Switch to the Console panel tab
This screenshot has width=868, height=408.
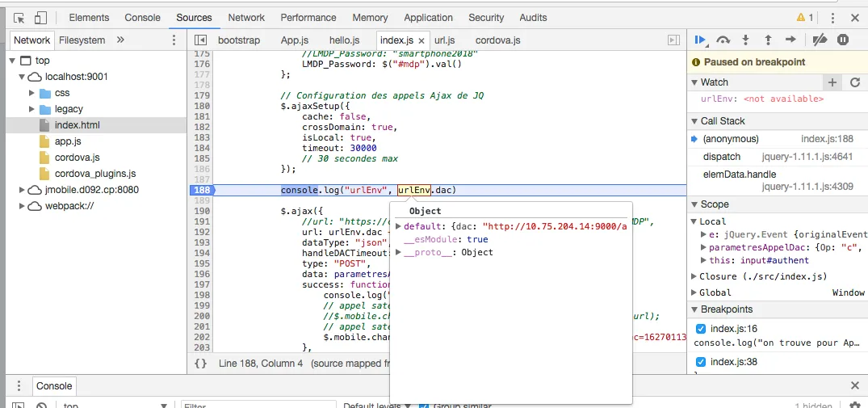coord(142,18)
